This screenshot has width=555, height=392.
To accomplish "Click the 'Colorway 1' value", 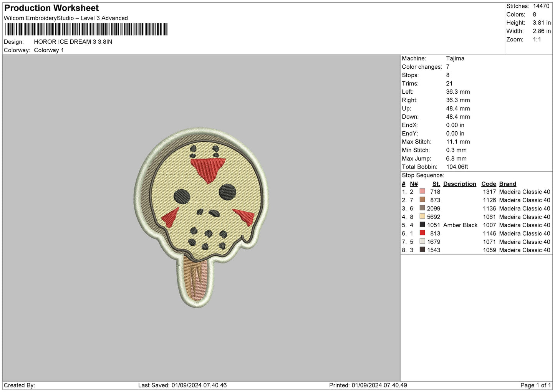I will click(x=49, y=50).
